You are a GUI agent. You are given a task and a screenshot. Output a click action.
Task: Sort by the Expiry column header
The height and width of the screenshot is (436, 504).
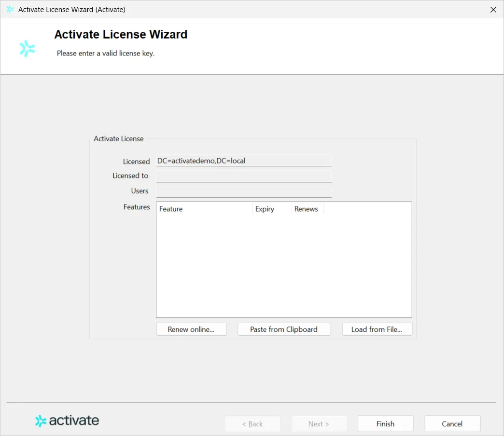pyautogui.click(x=272, y=209)
